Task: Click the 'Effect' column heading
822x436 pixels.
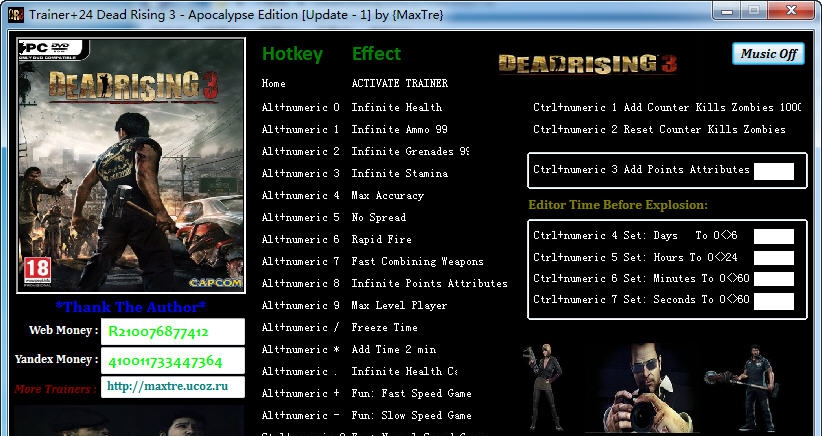Action: pyautogui.click(x=376, y=53)
